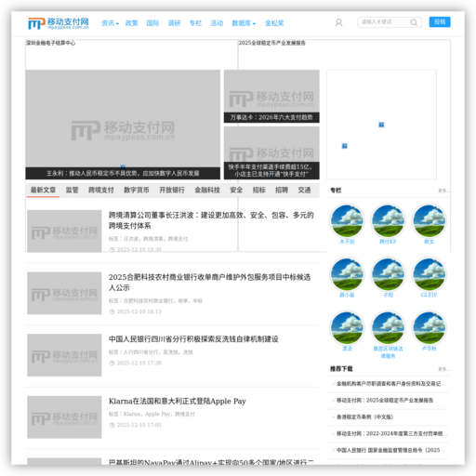Viewport: 476px width, 476px height.
Task: Select the 数字货币 tab
Action: click(x=137, y=190)
